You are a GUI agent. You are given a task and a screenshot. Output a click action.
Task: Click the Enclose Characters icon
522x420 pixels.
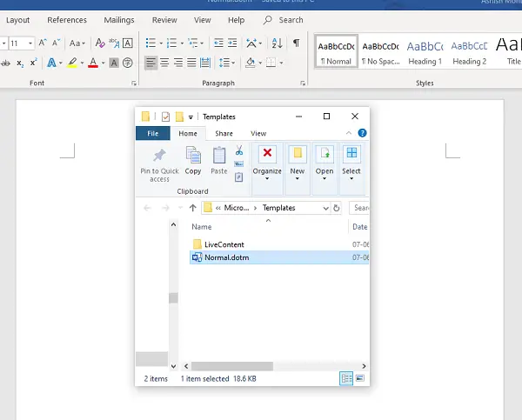click(x=128, y=63)
